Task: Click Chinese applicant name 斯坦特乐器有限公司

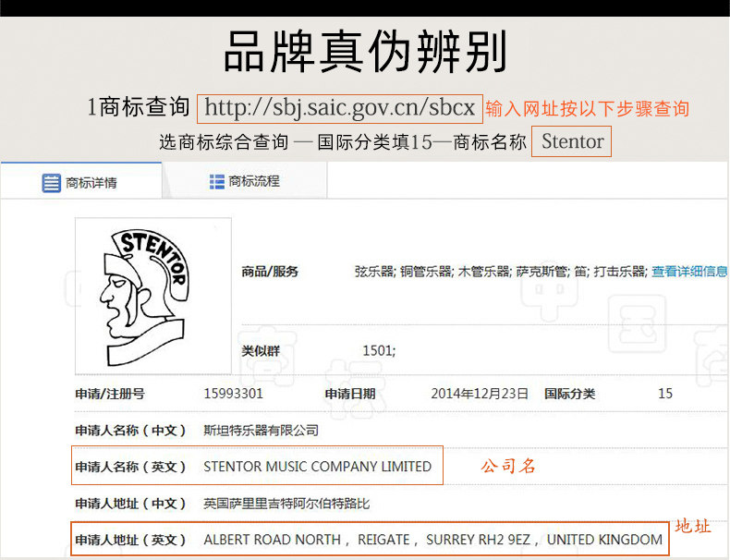Action: click(x=262, y=430)
